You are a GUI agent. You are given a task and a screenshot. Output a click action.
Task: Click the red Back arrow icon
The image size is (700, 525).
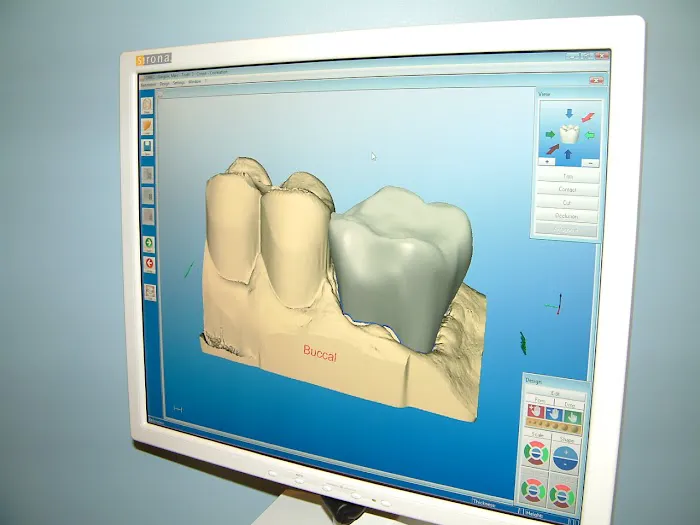click(x=150, y=265)
